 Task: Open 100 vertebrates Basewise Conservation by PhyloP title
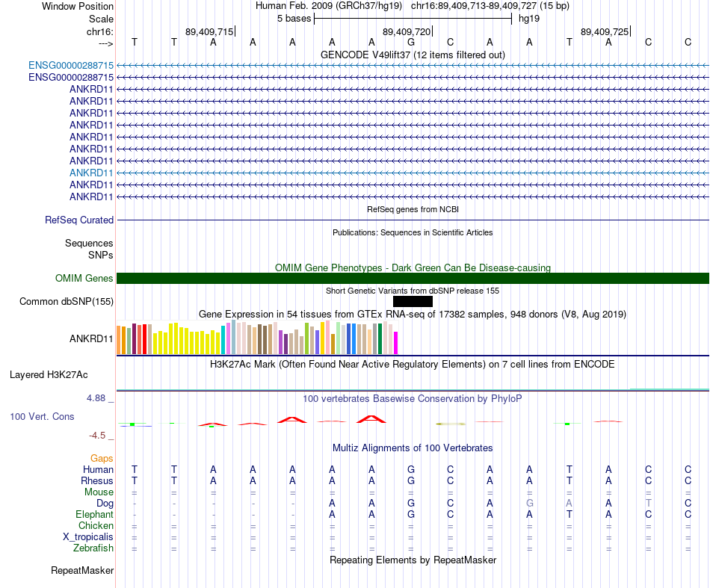click(413, 399)
